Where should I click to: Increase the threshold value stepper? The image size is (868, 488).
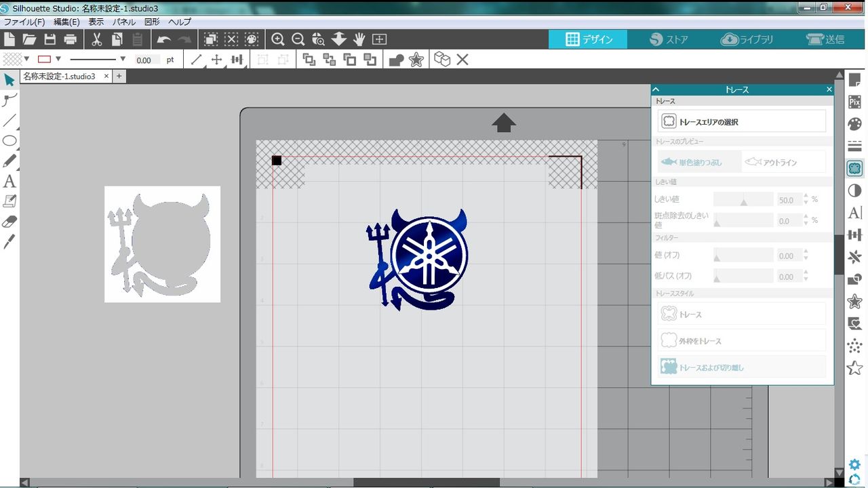[x=806, y=197]
